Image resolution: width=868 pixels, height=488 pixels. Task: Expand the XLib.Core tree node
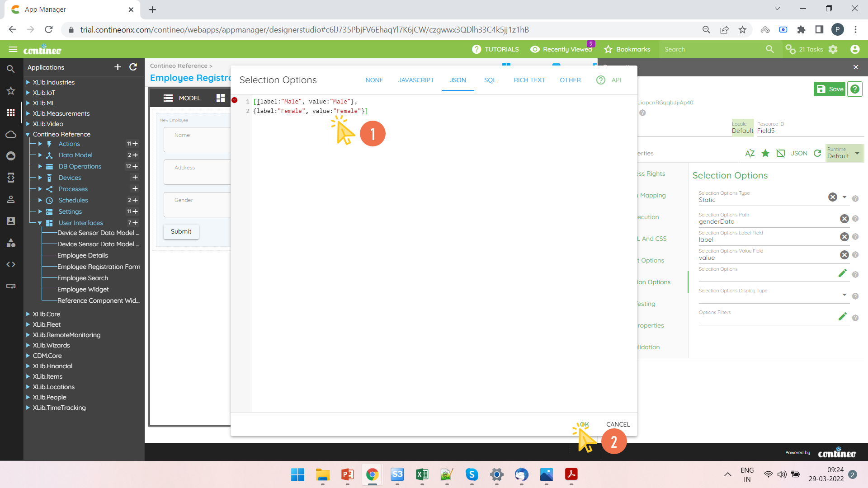click(x=28, y=314)
